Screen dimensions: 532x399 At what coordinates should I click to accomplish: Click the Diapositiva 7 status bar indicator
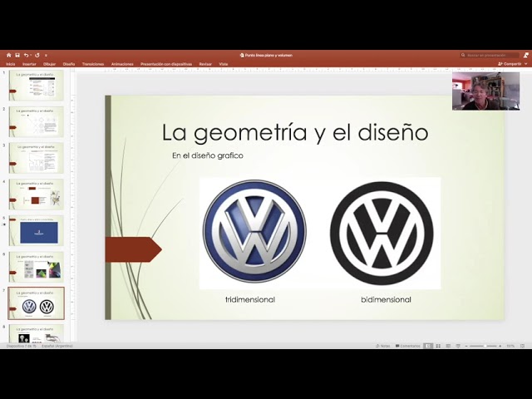coord(22,346)
